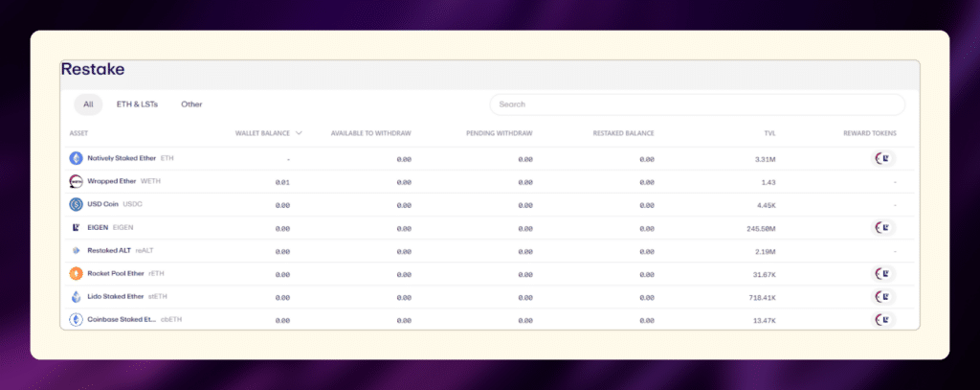The height and width of the screenshot is (390, 980).
Task: Click reward token badge for Natively Staked Ether
Action: pyautogui.click(x=883, y=159)
